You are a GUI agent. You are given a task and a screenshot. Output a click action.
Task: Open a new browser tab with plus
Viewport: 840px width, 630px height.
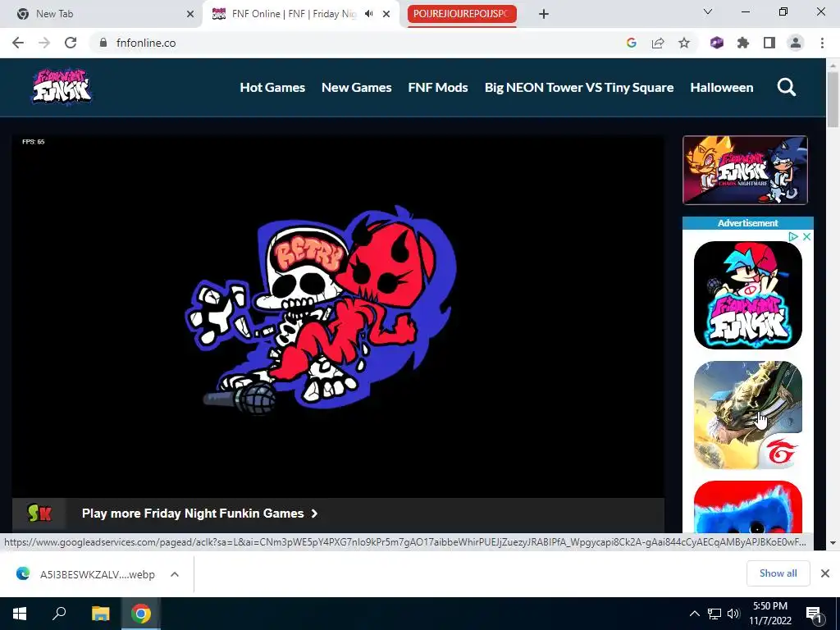(544, 14)
